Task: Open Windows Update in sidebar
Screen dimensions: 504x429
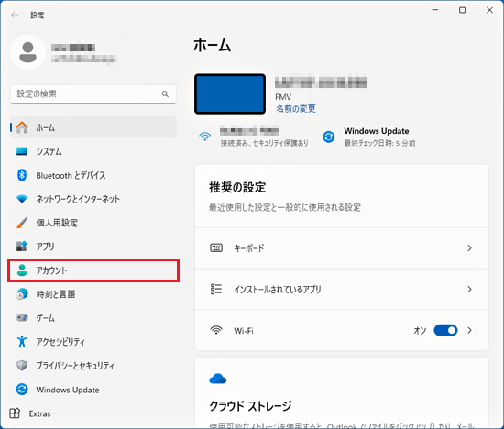Action: pyautogui.click(x=93, y=390)
